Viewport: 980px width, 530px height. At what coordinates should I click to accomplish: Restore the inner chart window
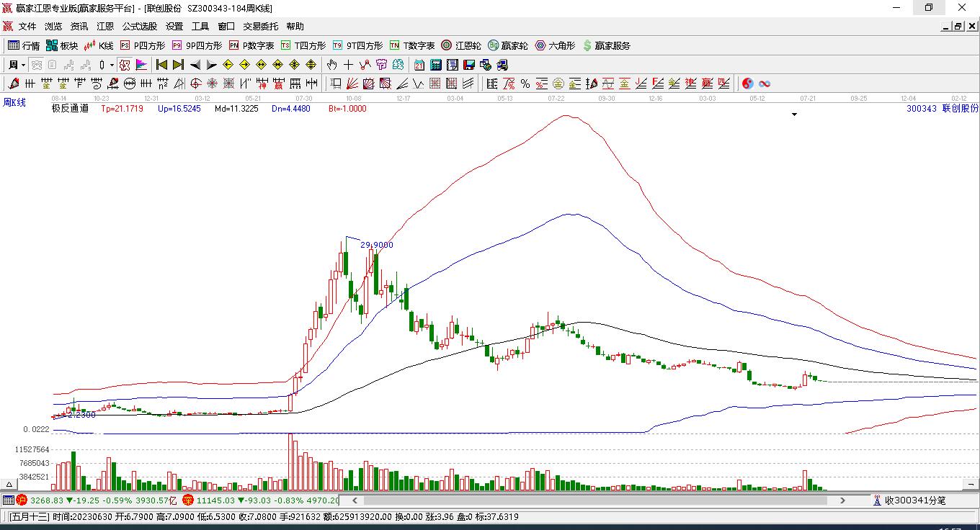pos(958,27)
